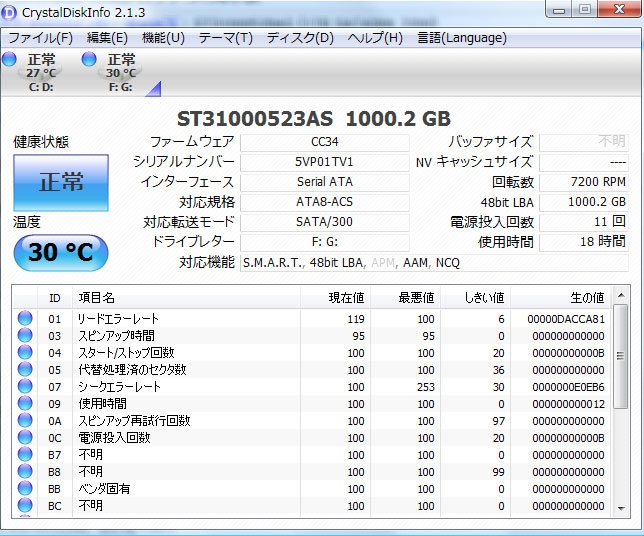Viewport: 644px width, 536px height.
Task: Select the スピンアップ時間 attribute name
Action: 117,336
